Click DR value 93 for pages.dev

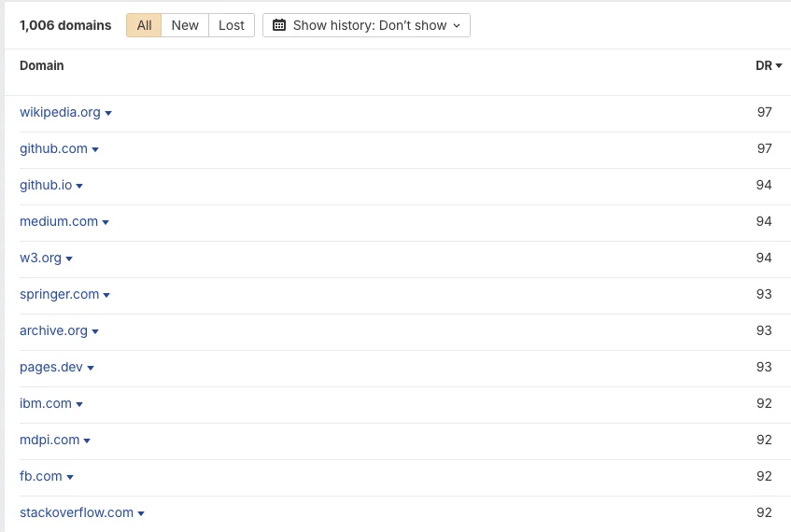pyautogui.click(x=764, y=367)
